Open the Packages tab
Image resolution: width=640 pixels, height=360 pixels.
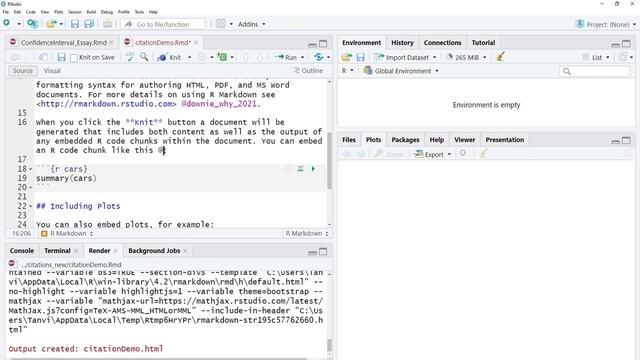405,140
